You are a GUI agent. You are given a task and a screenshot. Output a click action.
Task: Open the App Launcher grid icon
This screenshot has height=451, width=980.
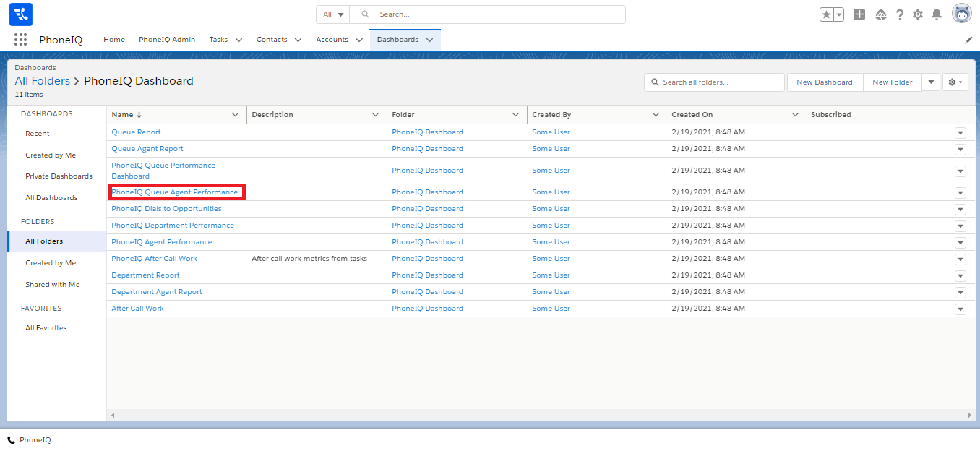(x=20, y=40)
